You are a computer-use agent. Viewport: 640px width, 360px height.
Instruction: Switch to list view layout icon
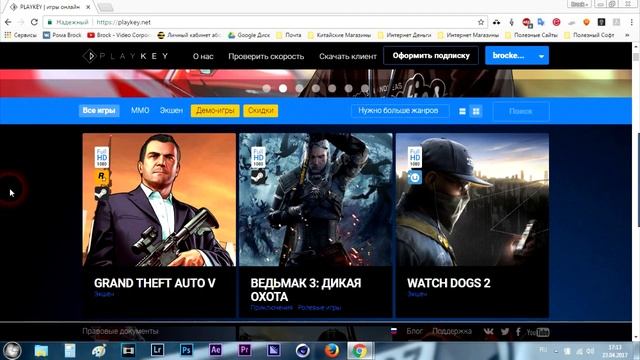point(462,111)
